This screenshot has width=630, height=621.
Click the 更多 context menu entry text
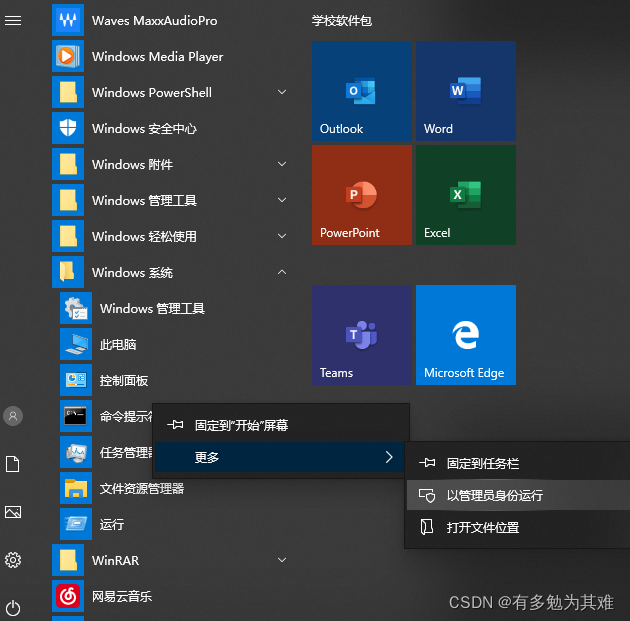(207, 458)
